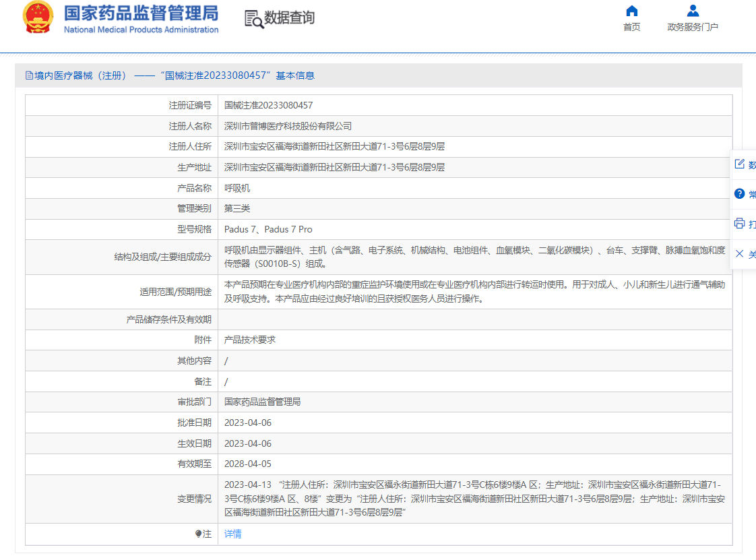Click the document icon before 境内医疗器械（注册）
The image size is (756, 560).
(28, 75)
